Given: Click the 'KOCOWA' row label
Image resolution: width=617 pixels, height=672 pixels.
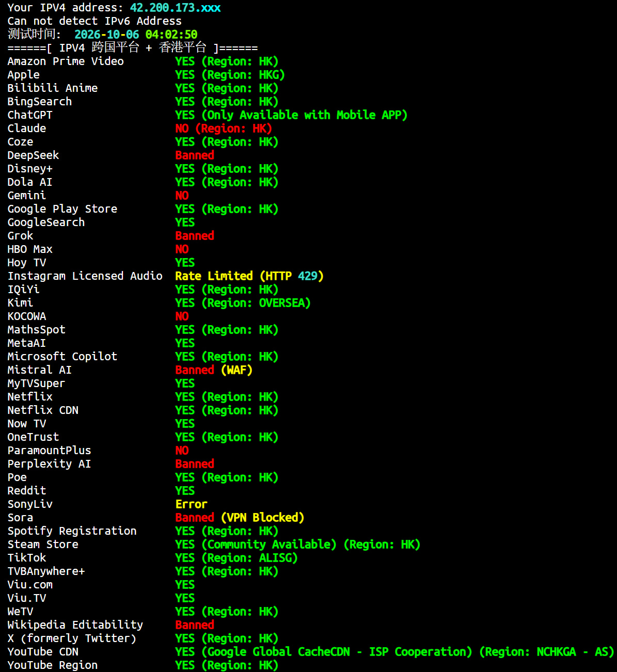Looking at the screenshot, I should click(27, 316).
